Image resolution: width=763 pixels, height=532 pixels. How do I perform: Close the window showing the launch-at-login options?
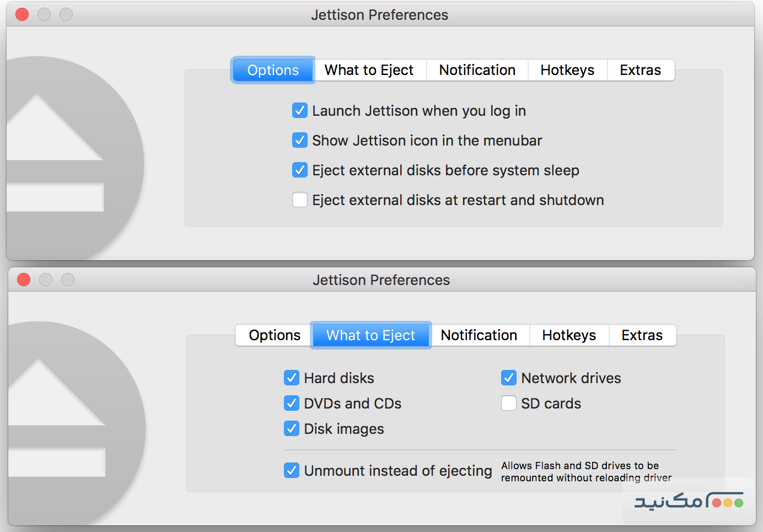click(22, 14)
